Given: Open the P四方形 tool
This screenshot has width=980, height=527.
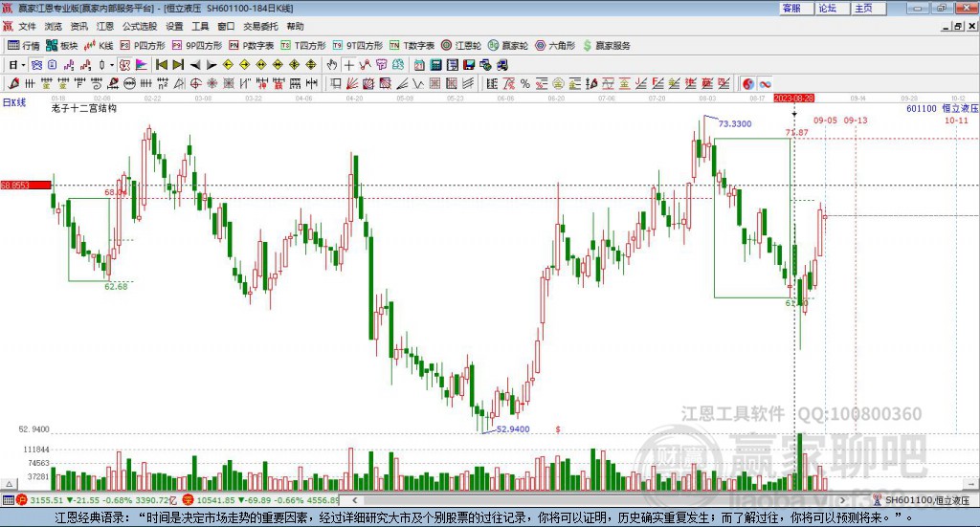Looking at the screenshot, I should [143, 46].
